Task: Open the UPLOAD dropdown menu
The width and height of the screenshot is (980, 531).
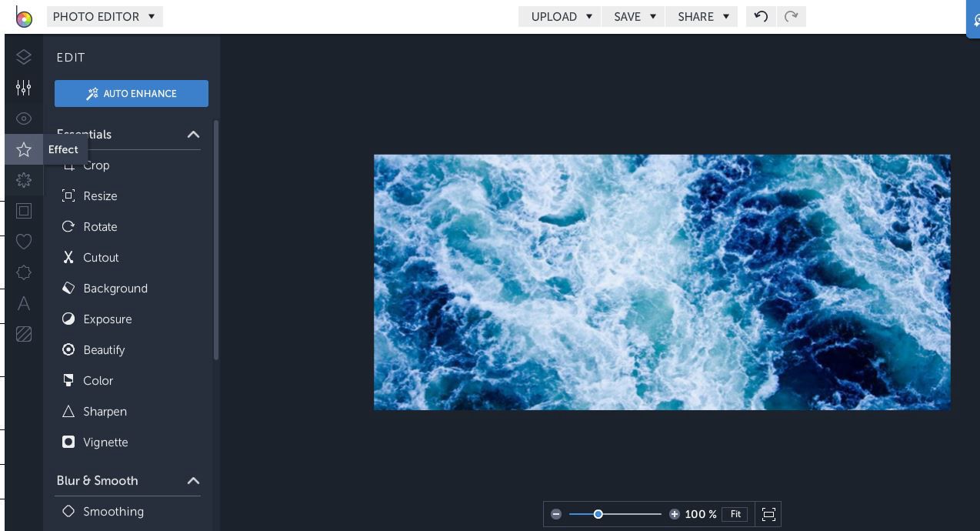Action: pyautogui.click(x=561, y=16)
